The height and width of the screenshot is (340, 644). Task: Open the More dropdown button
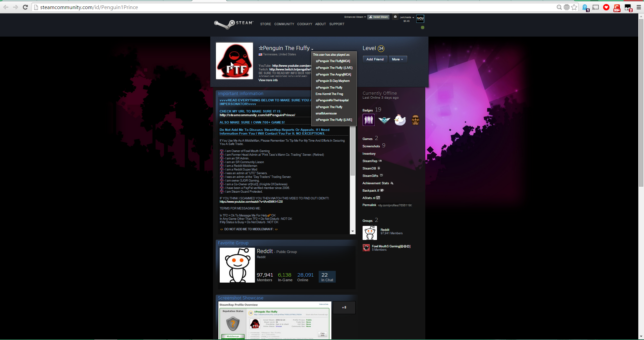click(x=398, y=59)
